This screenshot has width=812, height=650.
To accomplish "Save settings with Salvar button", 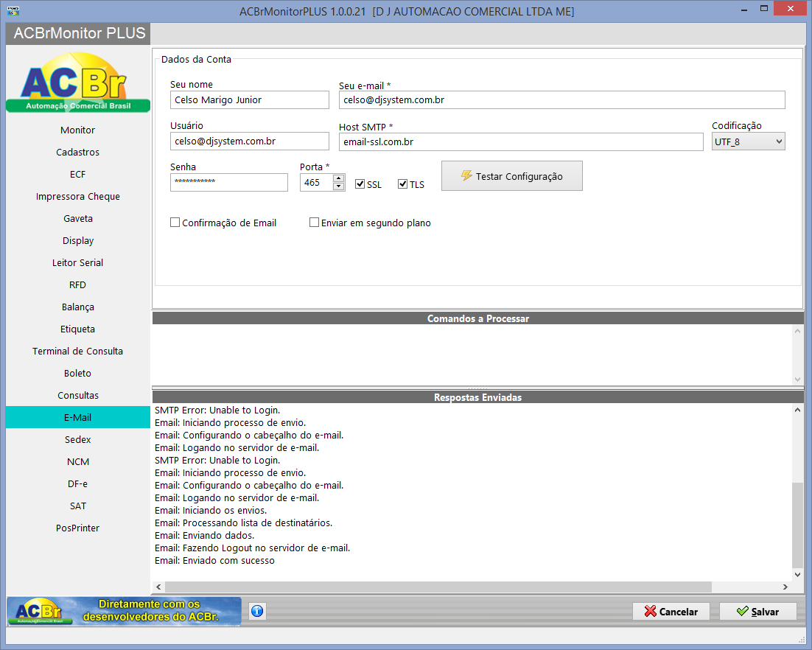I will [x=757, y=612].
